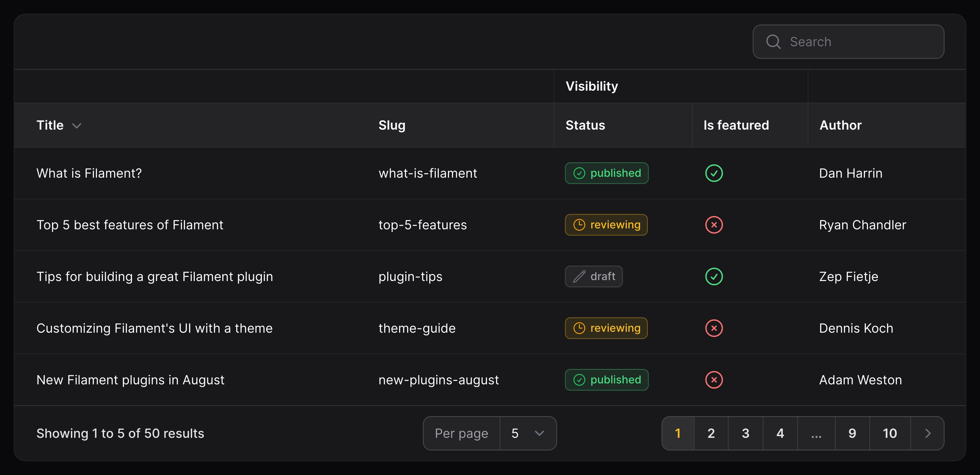
Task: Click 'Tips for building a great Filament plugin'
Action: click(x=155, y=277)
